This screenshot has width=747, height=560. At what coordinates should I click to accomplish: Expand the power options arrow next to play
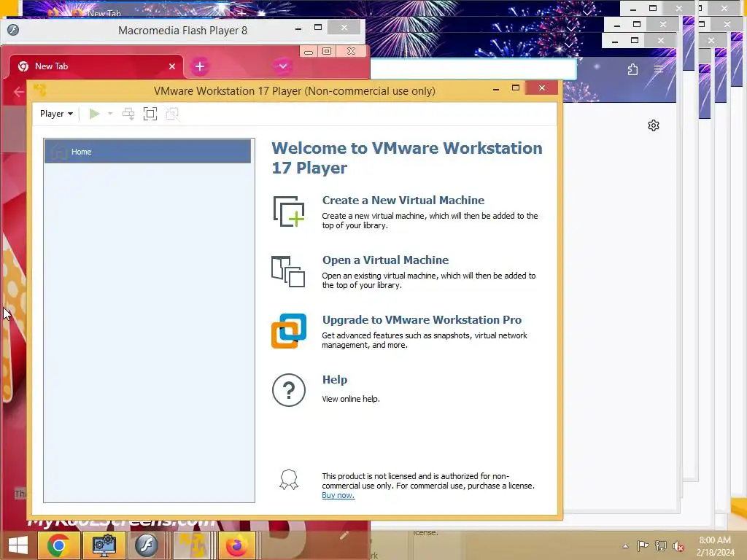(x=110, y=114)
